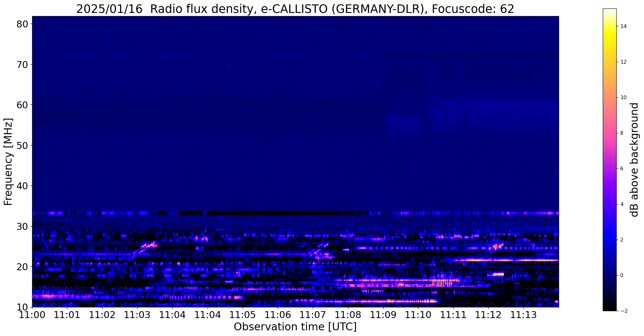Click the Observation time [UTC] axis label

click(x=295, y=327)
